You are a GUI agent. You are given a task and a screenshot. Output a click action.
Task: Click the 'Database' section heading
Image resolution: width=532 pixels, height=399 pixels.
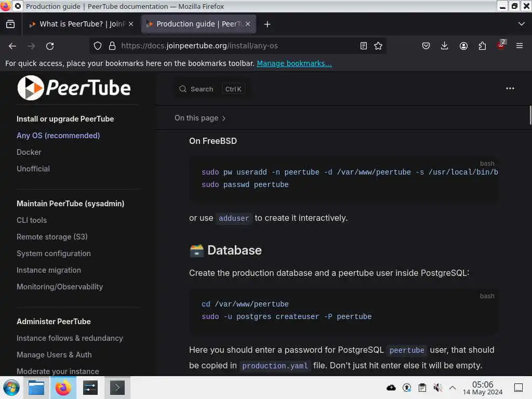[225, 250]
